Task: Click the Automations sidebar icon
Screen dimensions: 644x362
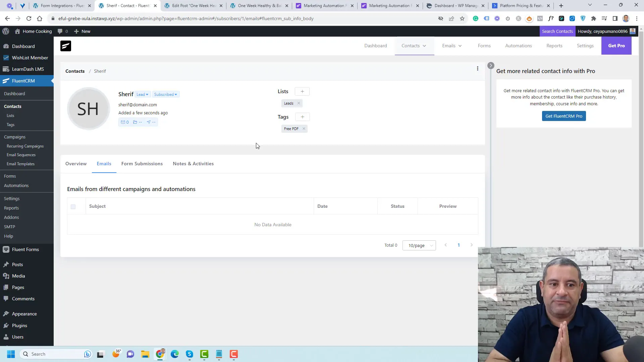Action: [16, 185]
